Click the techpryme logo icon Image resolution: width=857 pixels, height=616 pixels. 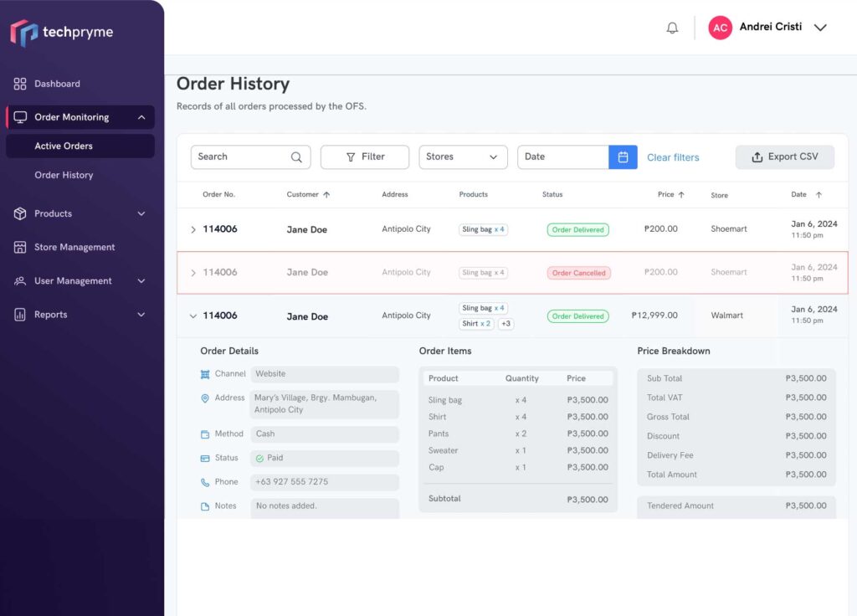[x=24, y=33]
